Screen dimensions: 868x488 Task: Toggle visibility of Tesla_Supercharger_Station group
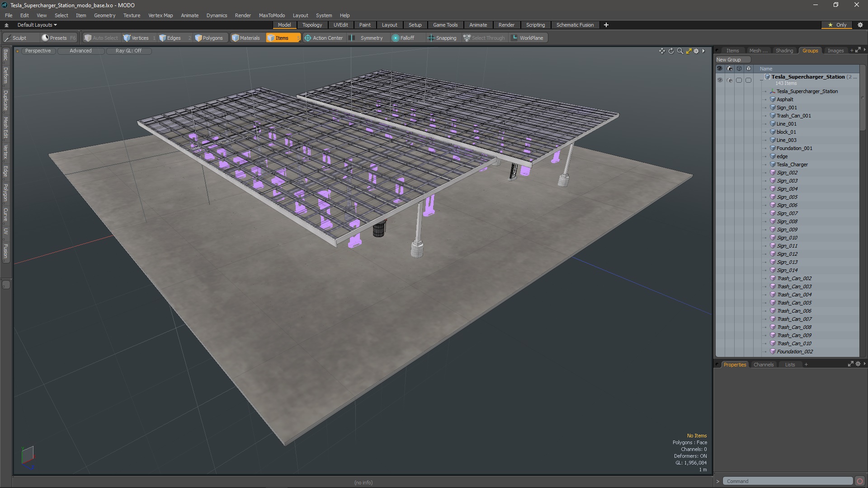click(720, 80)
